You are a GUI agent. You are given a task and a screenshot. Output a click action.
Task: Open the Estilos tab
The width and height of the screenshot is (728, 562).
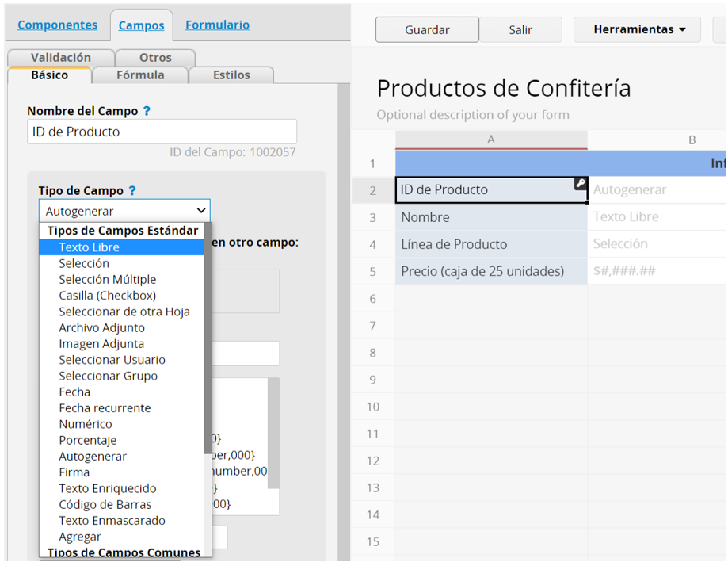coord(231,75)
